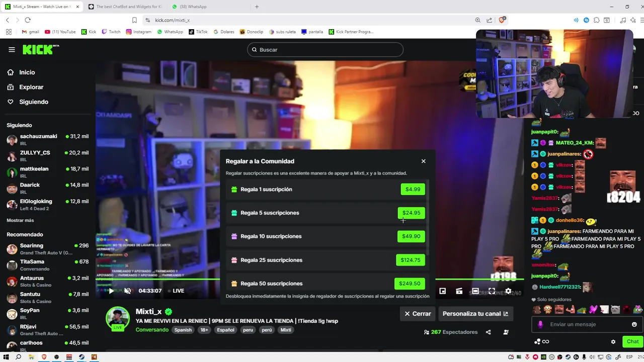The width and height of the screenshot is (644, 362).
Task: Open clip creation icon on player
Action: [x=459, y=291]
